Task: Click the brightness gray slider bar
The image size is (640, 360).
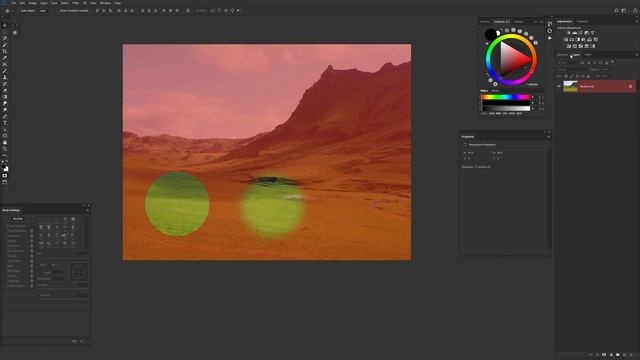Action: (506, 109)
